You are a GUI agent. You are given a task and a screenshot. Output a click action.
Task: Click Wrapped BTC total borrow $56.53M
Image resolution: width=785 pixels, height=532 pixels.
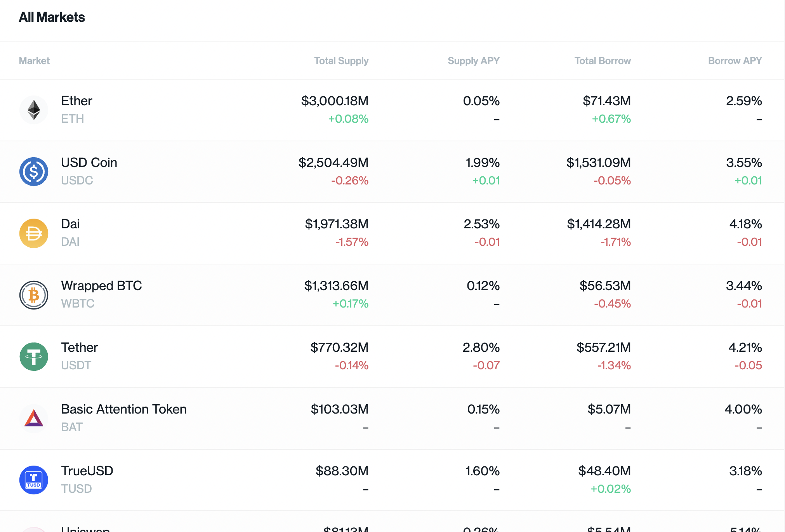(605, 286)
